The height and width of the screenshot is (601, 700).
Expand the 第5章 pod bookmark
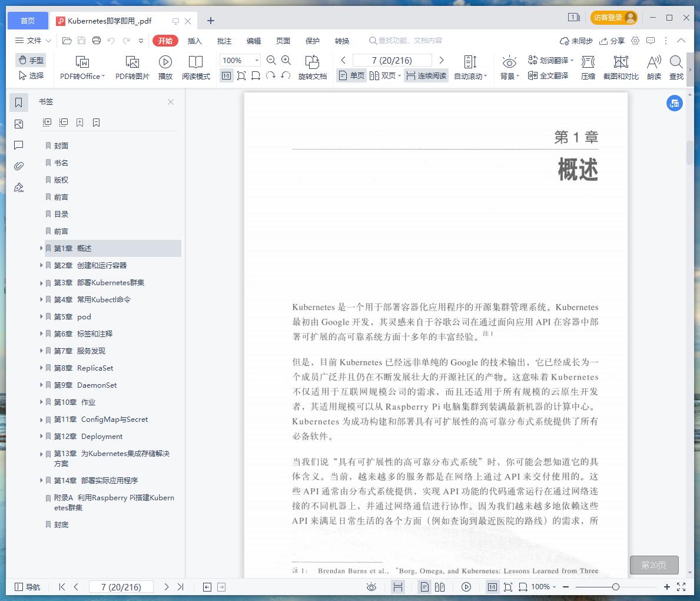coord(42,317)
